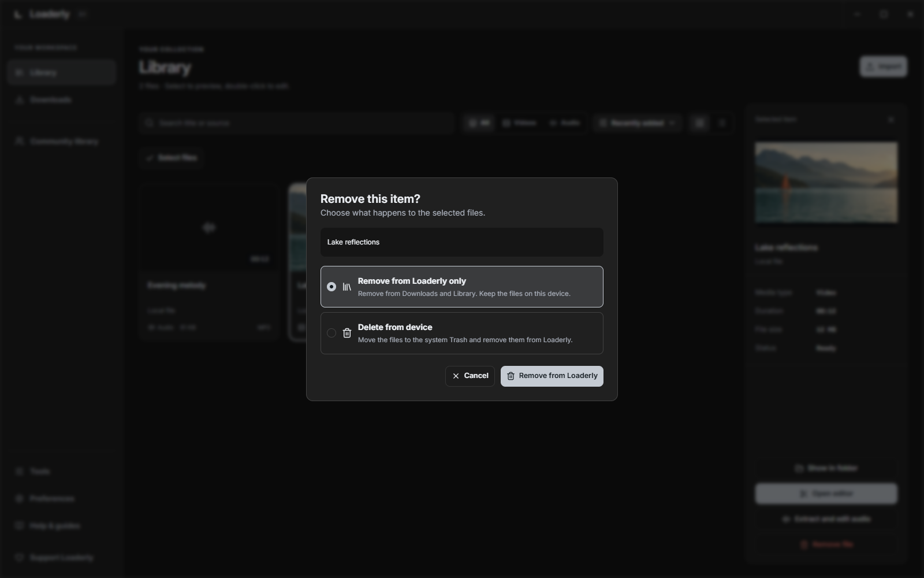Open Help & guides in the sidebar

62,526
